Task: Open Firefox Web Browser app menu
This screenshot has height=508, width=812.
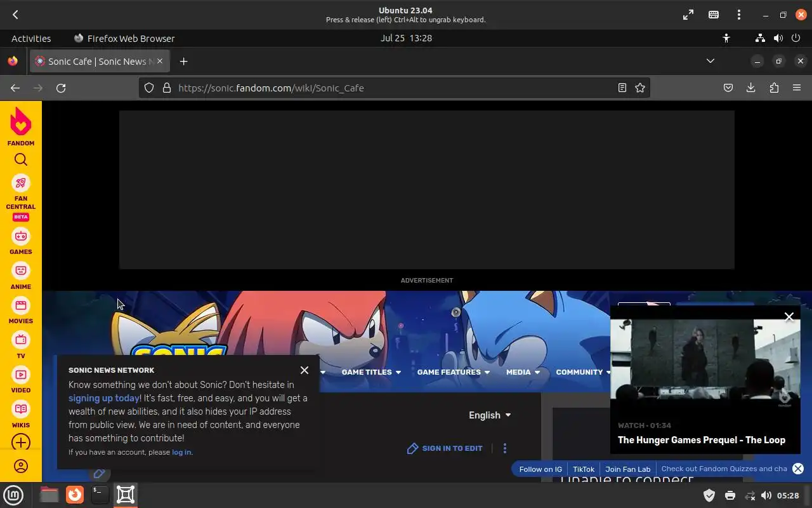Action: (x=124, y=38)
